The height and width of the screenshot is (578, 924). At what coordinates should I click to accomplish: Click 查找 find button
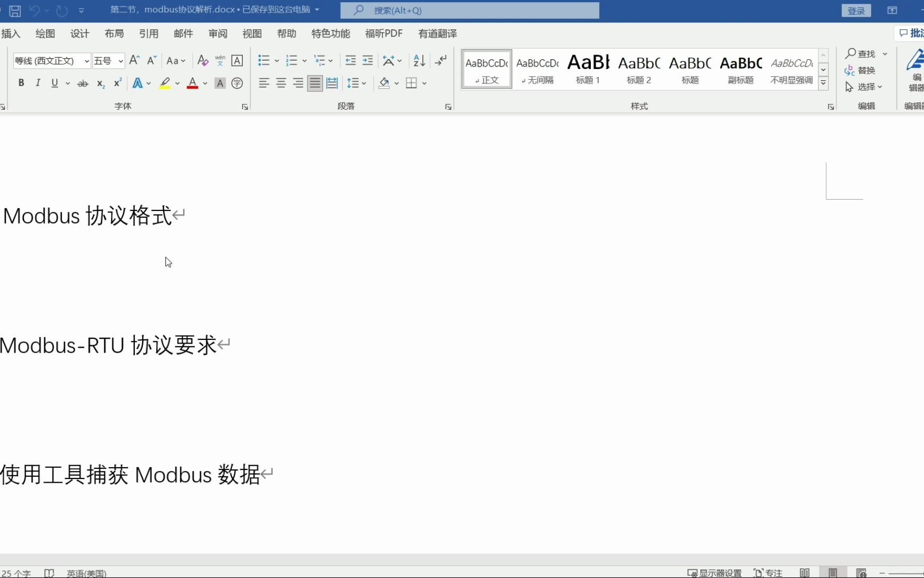[860, 54]
